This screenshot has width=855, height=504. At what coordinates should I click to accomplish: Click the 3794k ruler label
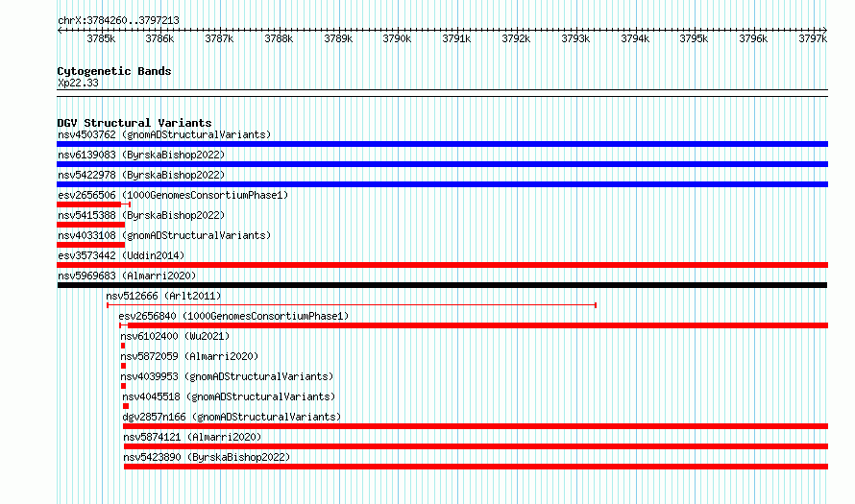[635, 38]
